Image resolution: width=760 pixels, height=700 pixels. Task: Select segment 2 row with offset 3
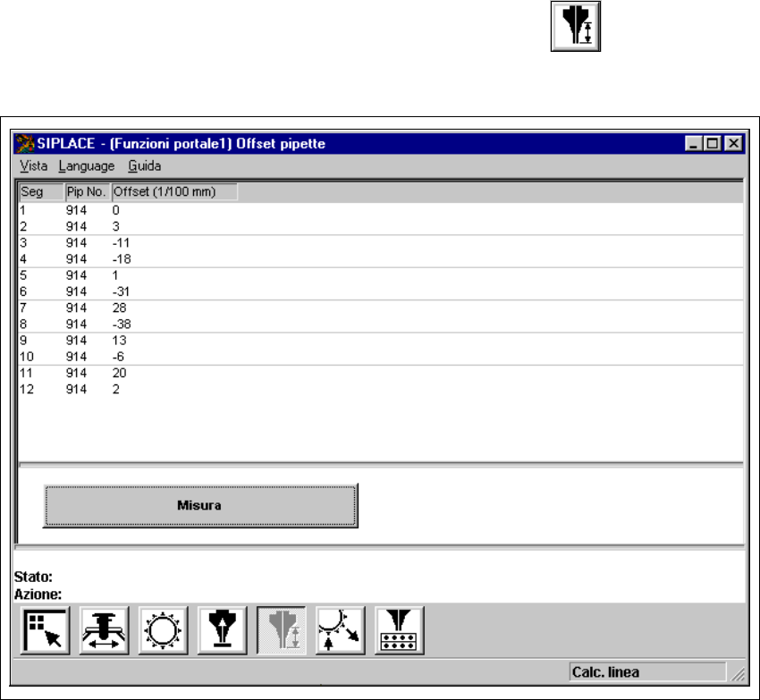click(x=381, y=226)
